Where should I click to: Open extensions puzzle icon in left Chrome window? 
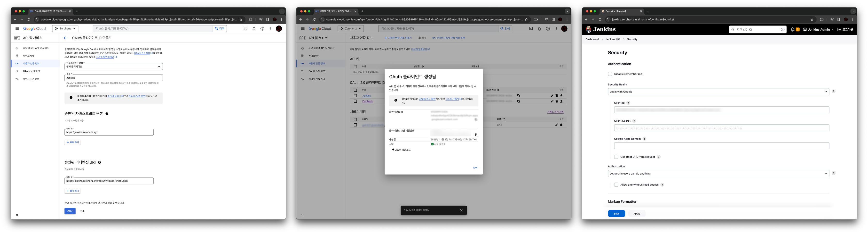[250, 20]
